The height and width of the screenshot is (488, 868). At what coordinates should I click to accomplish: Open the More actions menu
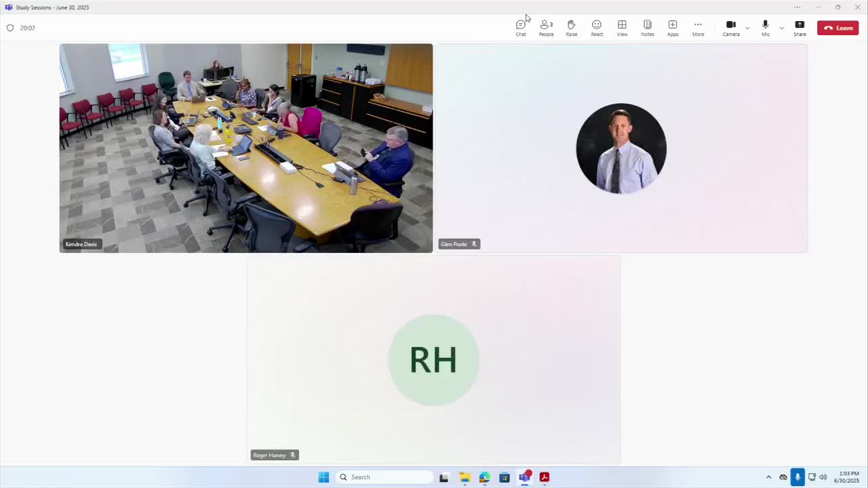(x=698, y=27)
